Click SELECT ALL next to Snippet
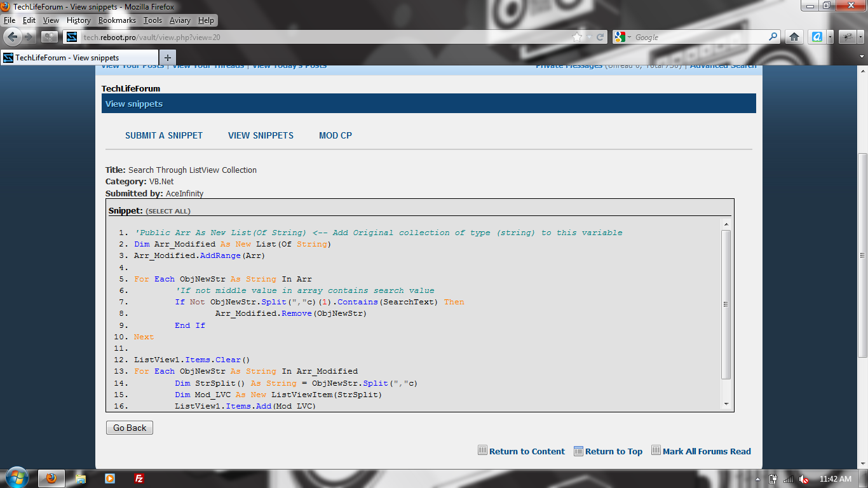The width and height of the screenshot is (868, 488). click(168, 211)
